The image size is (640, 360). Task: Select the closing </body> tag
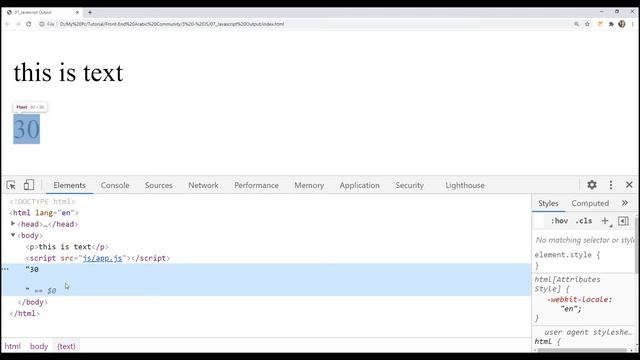coord(33,302)
